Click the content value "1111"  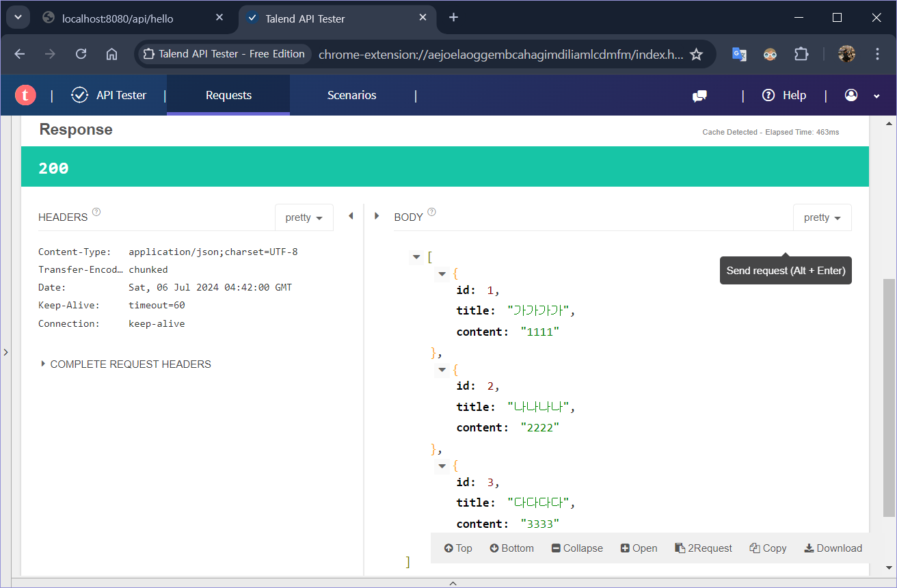[540, 332]
